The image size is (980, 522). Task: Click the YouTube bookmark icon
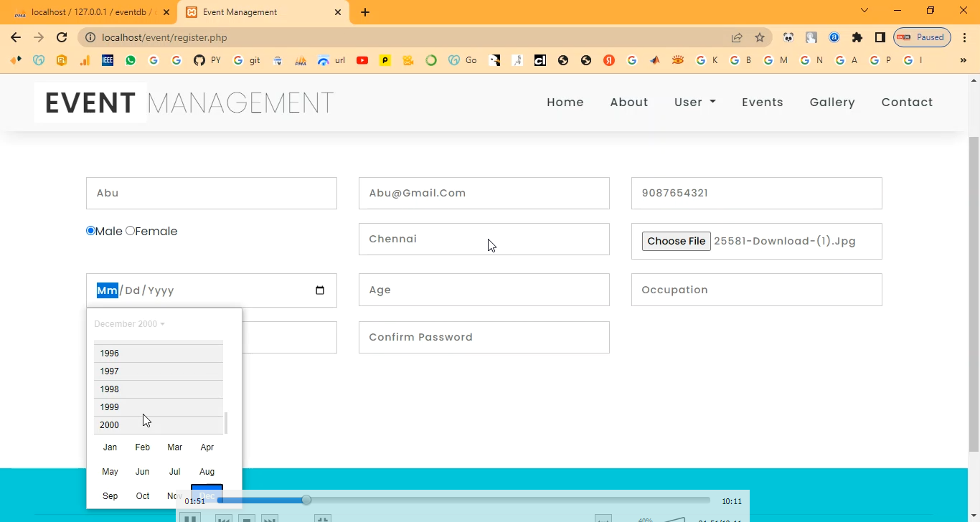tap(362, 60)
